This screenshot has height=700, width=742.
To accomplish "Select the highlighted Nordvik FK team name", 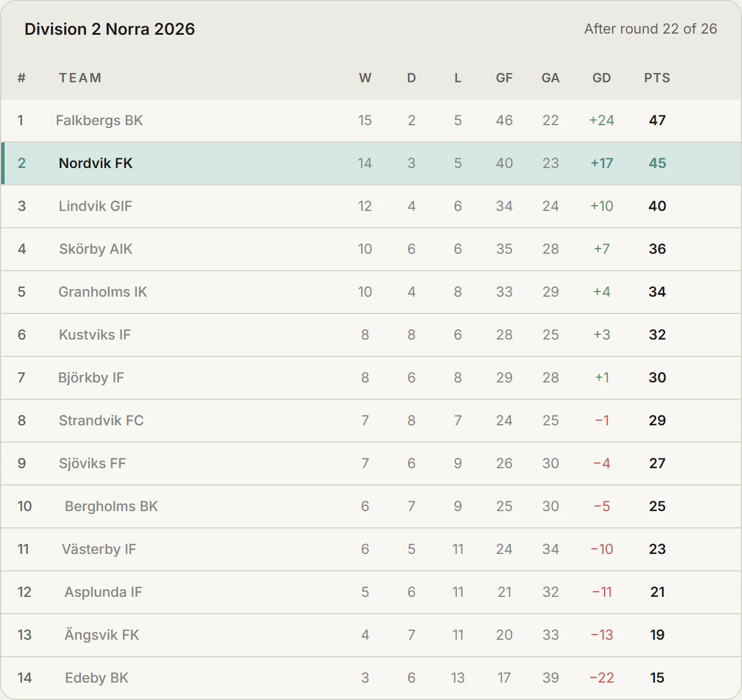I will tap(96, 163).
